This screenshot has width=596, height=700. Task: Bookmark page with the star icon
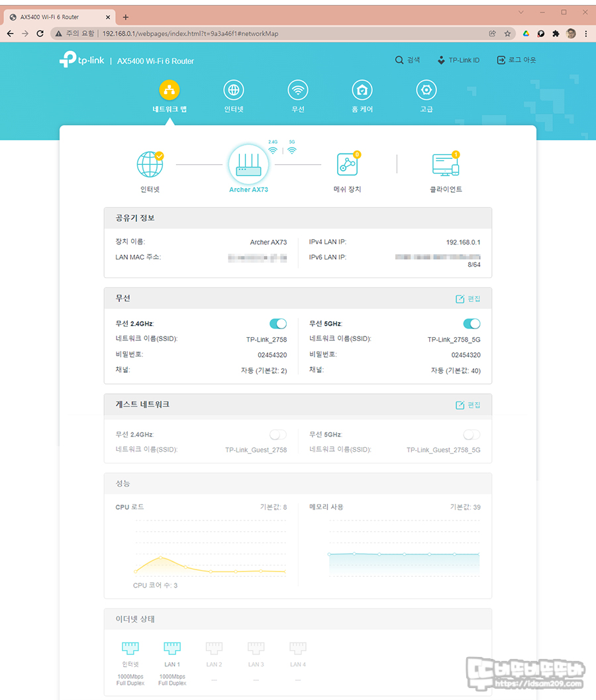click(508, 34)
